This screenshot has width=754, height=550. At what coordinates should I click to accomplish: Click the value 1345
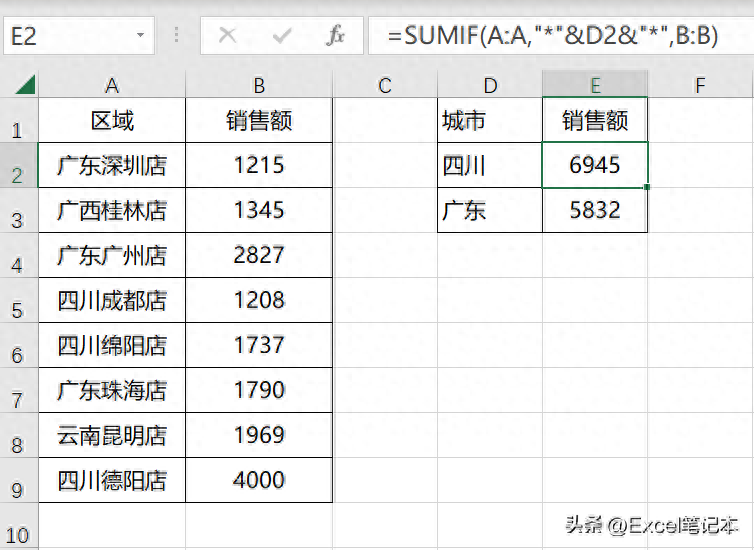259,210
